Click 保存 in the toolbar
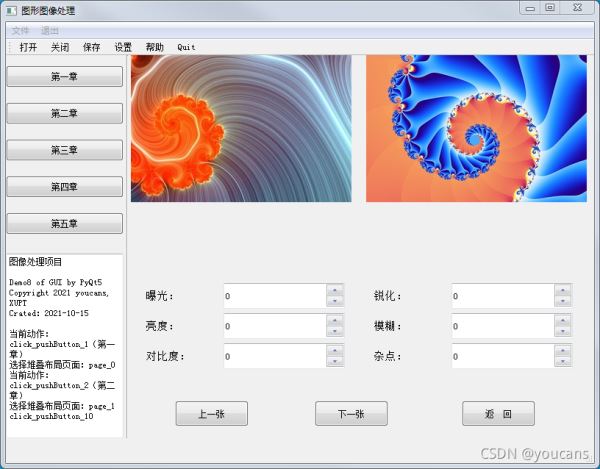The image size is (600, 469). (x=92, y=47)
